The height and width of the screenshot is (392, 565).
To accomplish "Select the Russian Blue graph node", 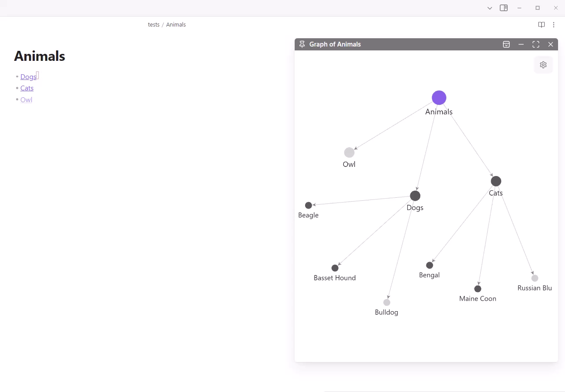I will coord(535,278).
